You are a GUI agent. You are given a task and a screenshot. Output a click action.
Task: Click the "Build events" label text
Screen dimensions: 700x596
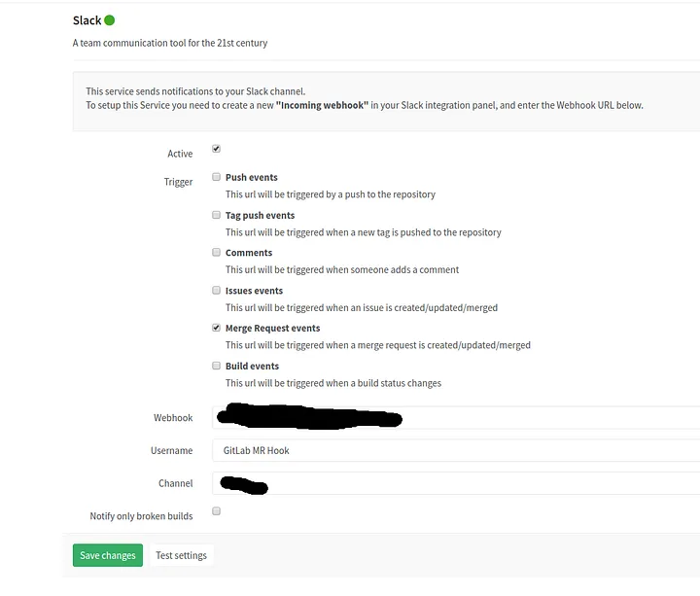[252, 367]
